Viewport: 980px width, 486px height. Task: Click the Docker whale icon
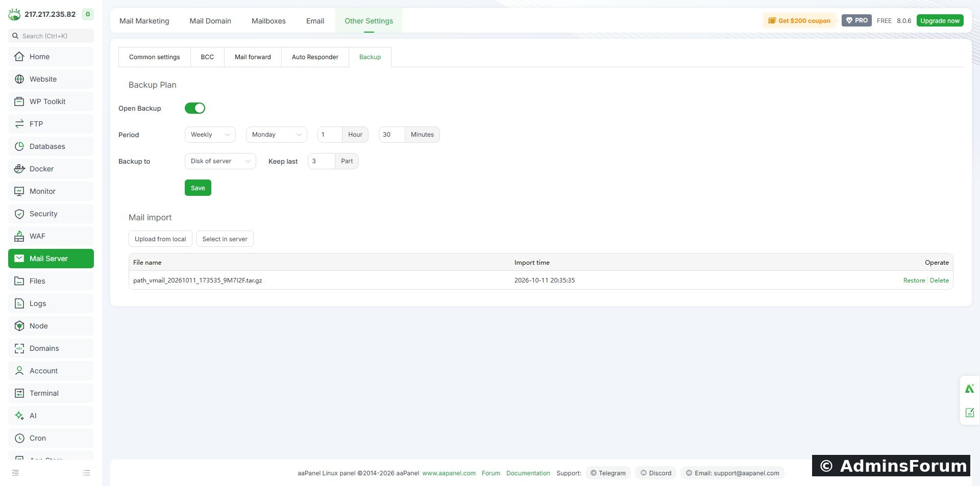click(x=19, y=169)
